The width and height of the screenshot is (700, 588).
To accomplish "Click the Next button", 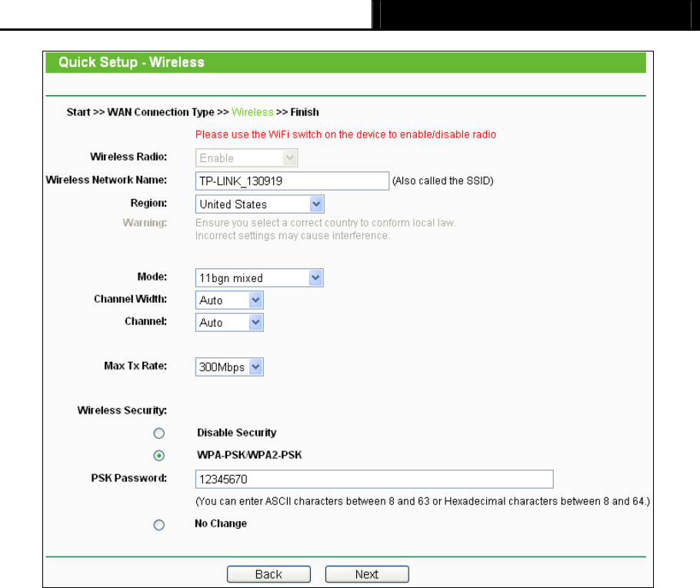I will [x=367, y=574].
